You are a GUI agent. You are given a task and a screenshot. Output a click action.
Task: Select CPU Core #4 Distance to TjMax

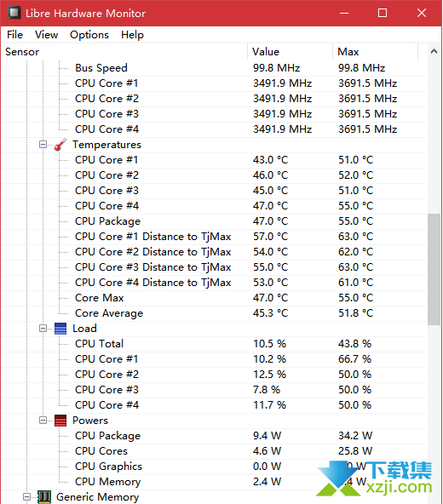215,283
